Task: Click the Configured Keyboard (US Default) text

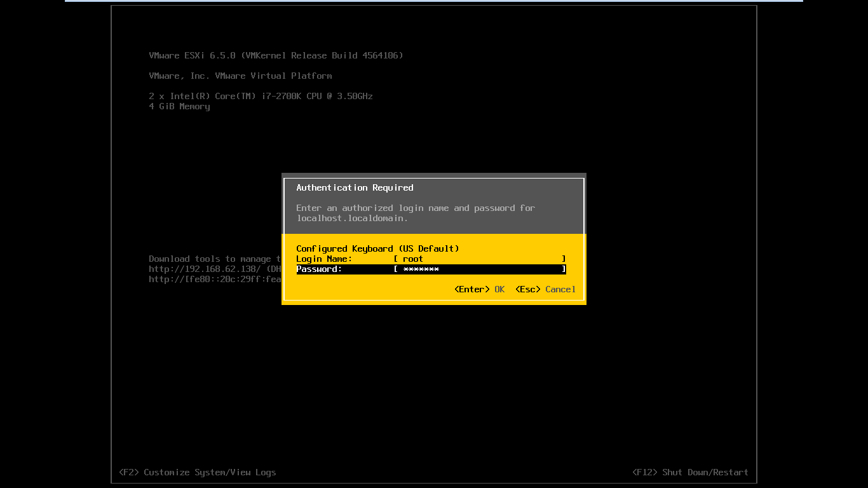Action: [x=377, y=248]
